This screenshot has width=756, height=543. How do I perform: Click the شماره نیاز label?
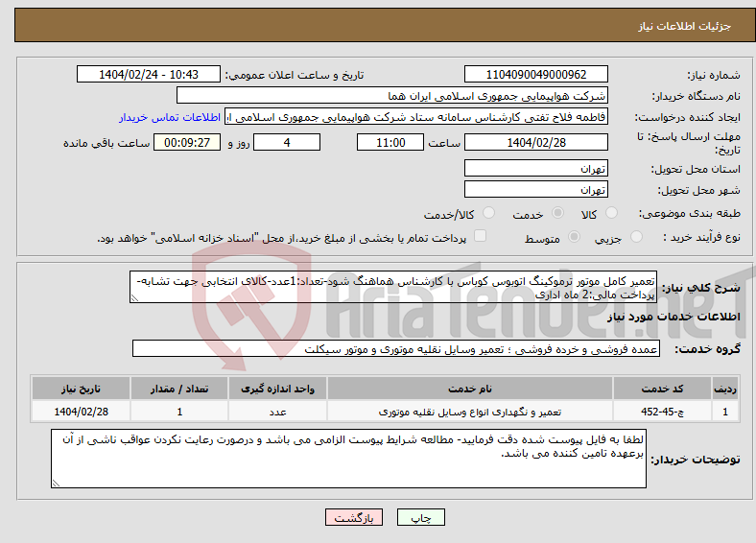click(714, 75)
